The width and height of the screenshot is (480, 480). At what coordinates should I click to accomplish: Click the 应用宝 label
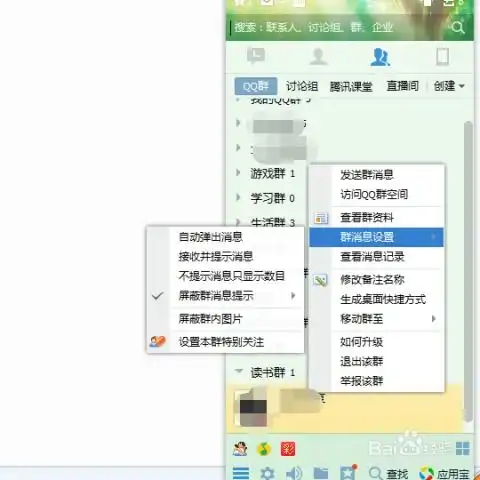tap(453, 474)
